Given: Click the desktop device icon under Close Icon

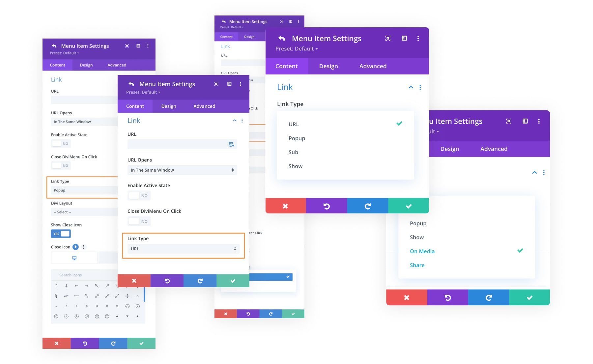Looking at the screenshot, I should pyautogui.click(x=74, y=258).
